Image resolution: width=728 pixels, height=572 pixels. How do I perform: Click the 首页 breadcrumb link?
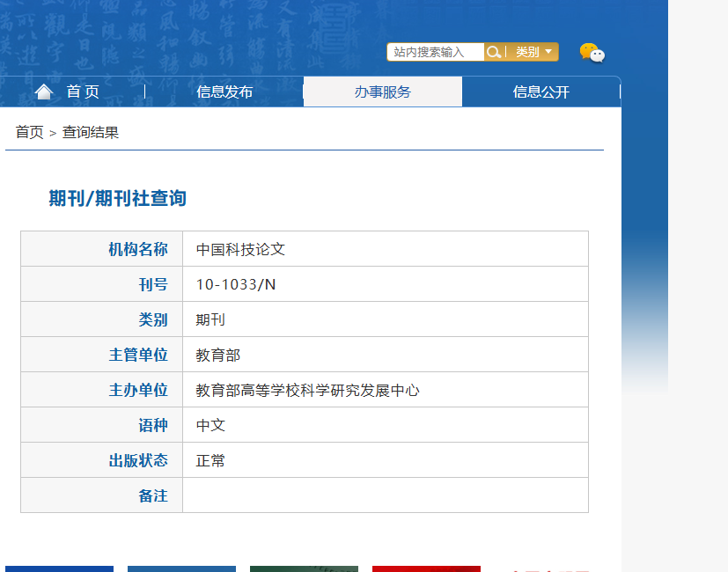point(29,132)
